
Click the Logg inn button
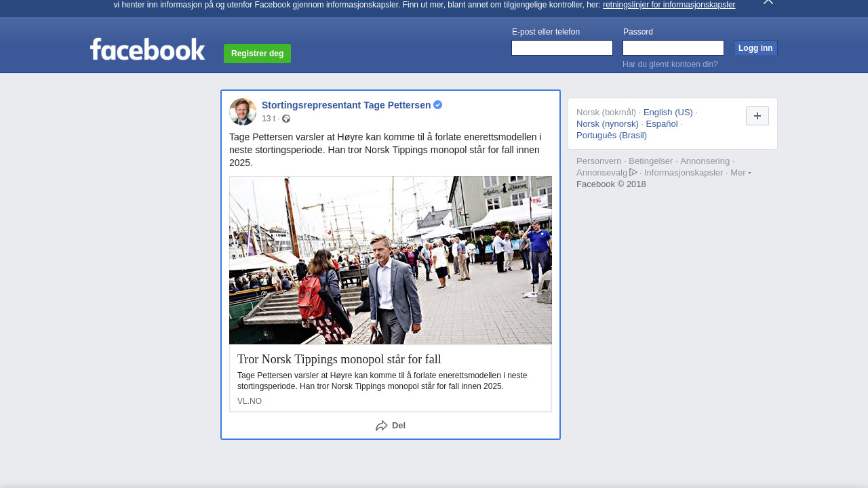point(755,48)
